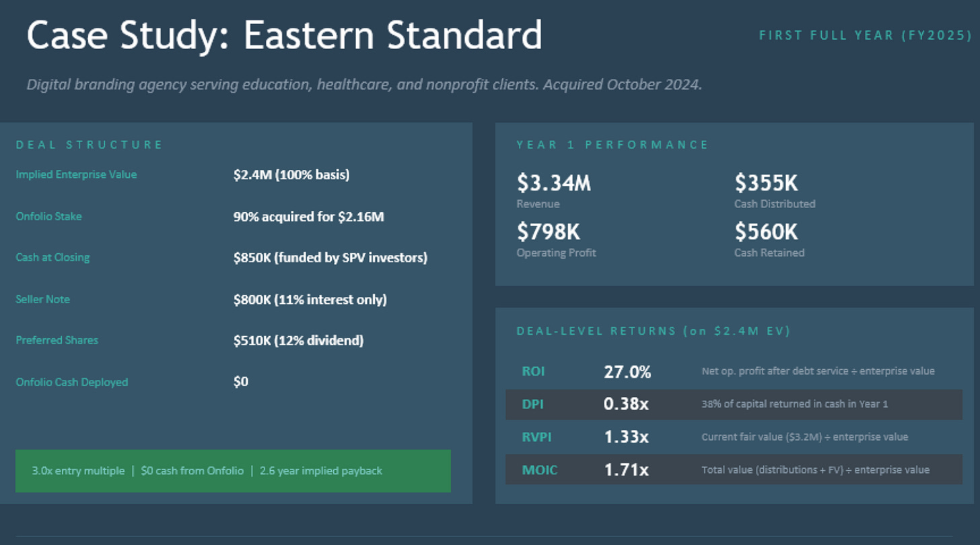Click the 'Onfolio Cash Deployed' label
Screen dimensions: 980x545
pyautogui.click(x=71, y=382)
